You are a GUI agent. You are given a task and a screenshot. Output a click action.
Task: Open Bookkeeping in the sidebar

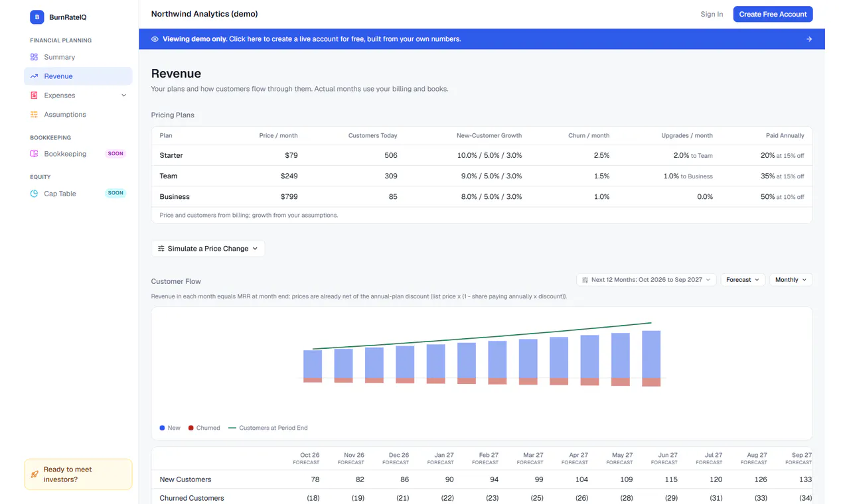click(x=78, y=154)
